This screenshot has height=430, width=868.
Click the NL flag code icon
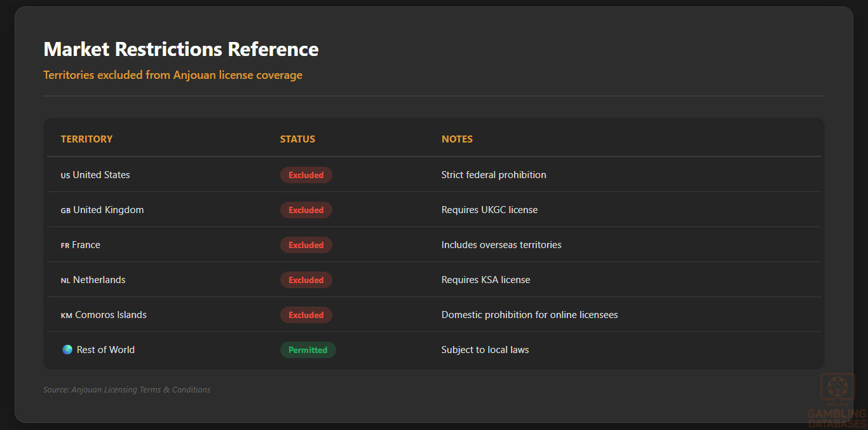[65, 281]
